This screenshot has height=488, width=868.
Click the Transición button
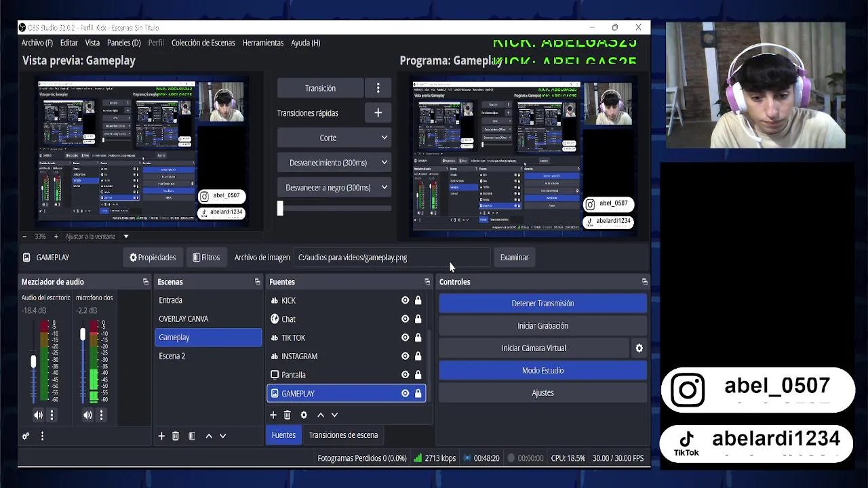point(320,88)
